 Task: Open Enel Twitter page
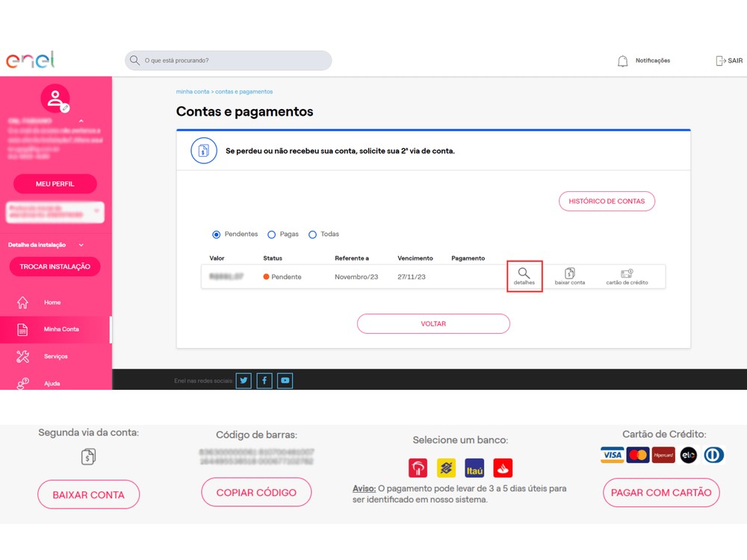[244, 381]
